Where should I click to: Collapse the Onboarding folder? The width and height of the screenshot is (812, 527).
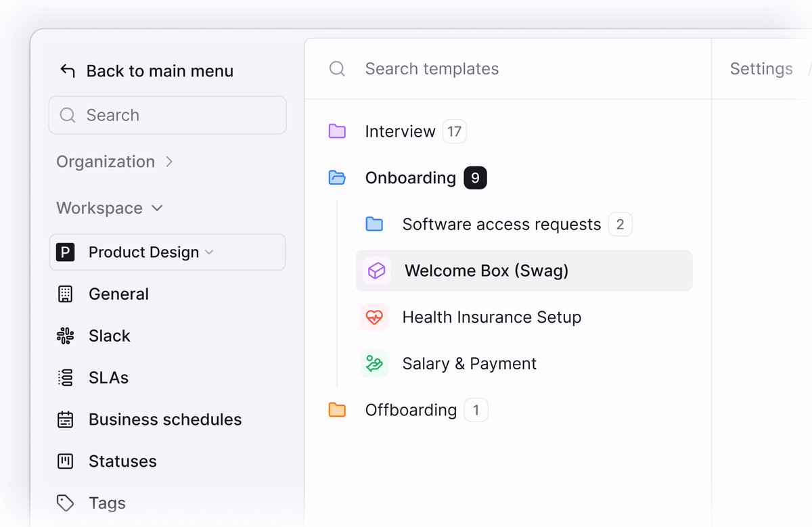(x=410, y=178)
